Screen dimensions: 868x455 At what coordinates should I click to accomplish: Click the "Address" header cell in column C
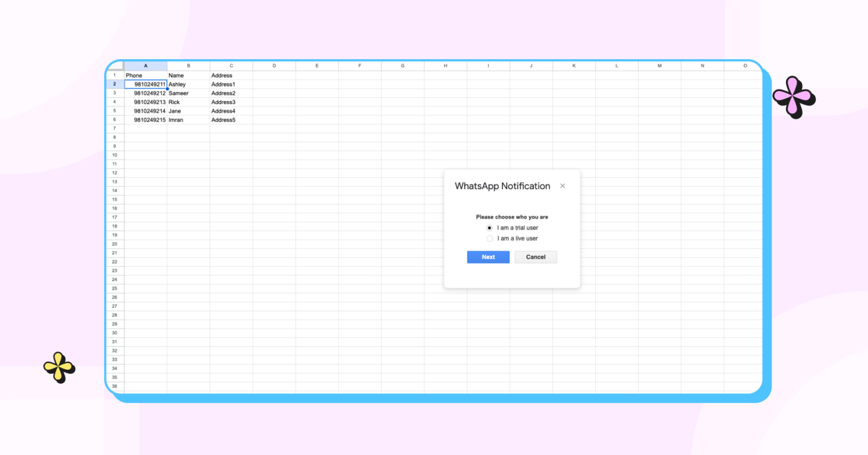(x=231, y=75)
